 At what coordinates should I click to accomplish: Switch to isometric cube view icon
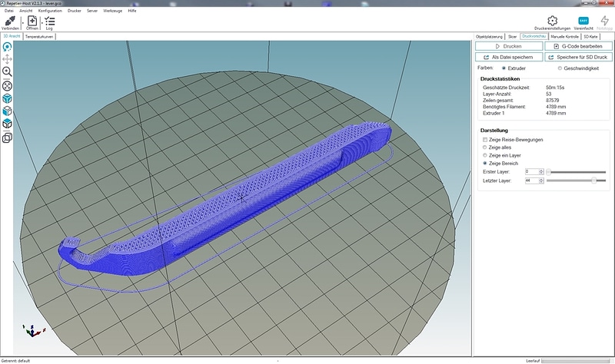pyautogui.click(x=7, y=98)
